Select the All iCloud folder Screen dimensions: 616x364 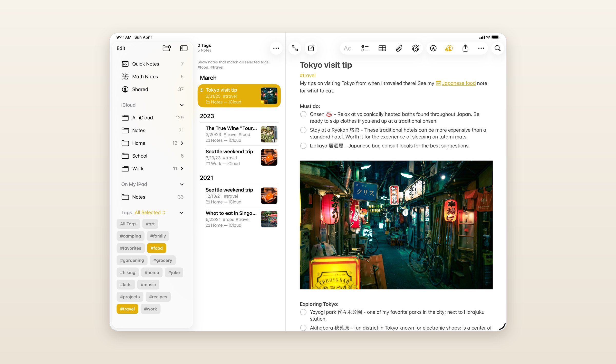point(152,118)
